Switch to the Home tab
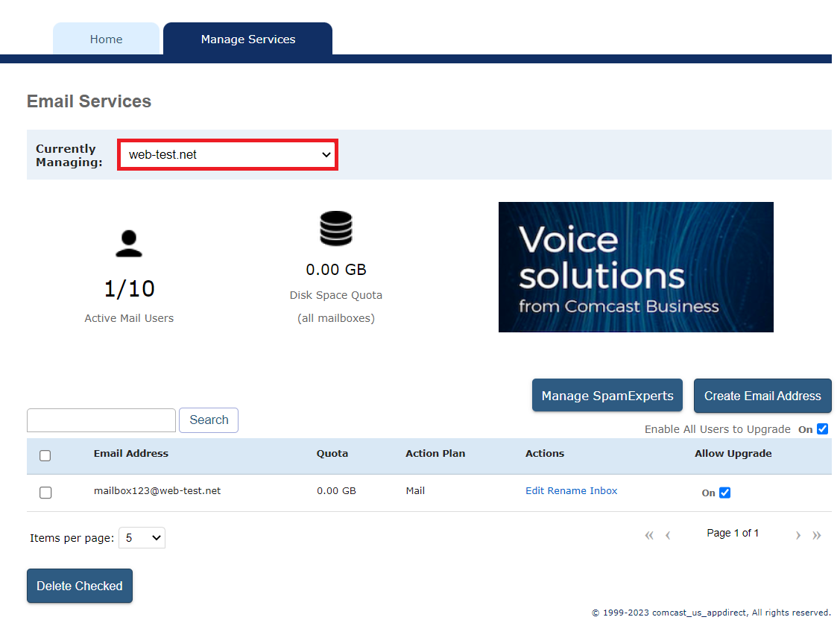The height and width of the screenshot is (620, 840). click(106, 39)
